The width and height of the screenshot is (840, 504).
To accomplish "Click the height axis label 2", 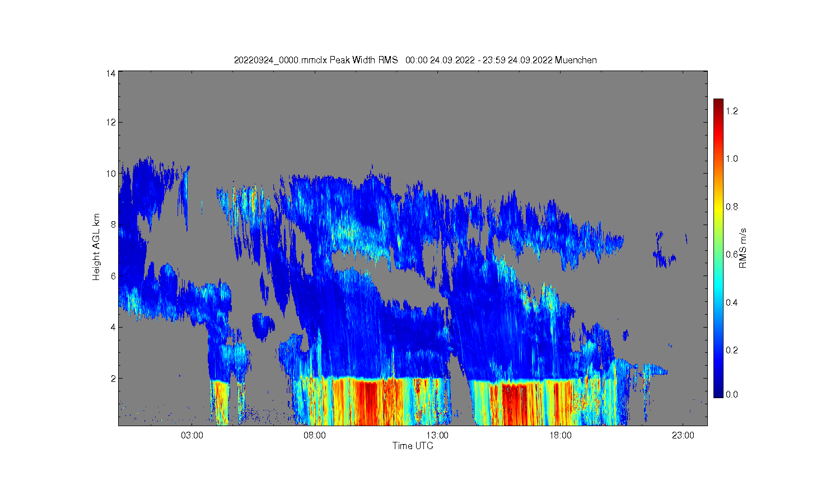I will click(114, 379).
